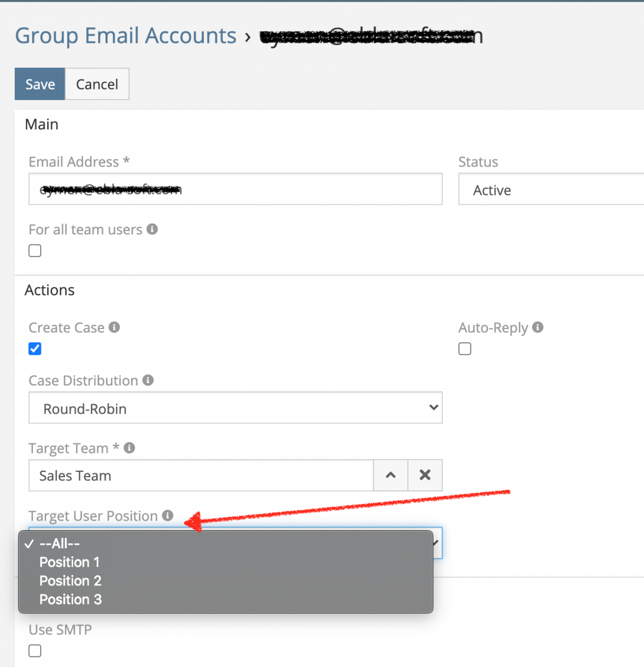Enable the For all team users checkbox
The height and width of the screenshot is (667, 644).
pyautogui.click(x=35, y=251)
